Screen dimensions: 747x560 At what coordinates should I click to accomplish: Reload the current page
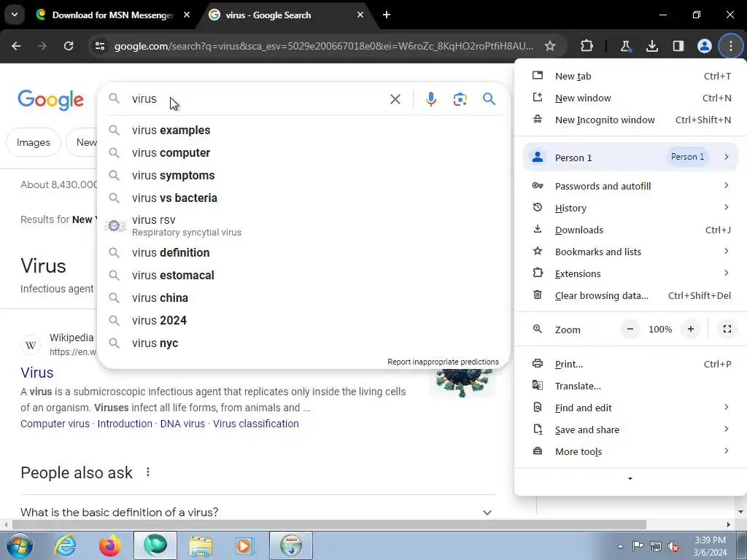click(69, 46)
